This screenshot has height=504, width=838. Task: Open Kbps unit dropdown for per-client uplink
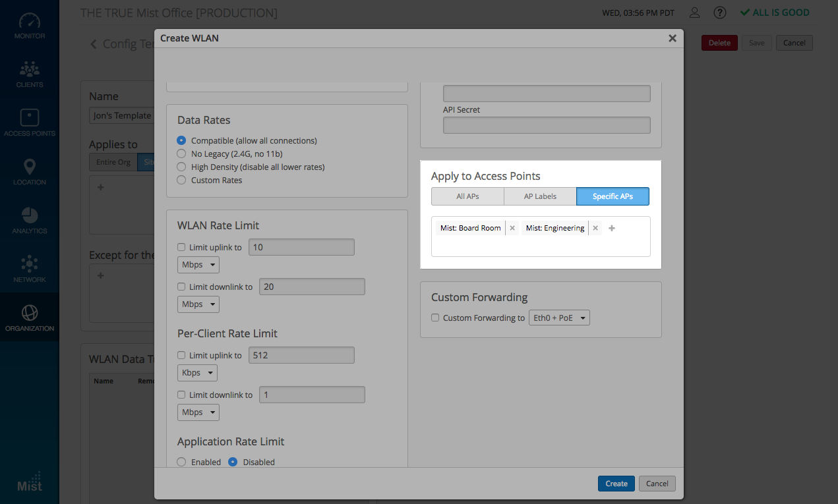click(x=198, y=373)
